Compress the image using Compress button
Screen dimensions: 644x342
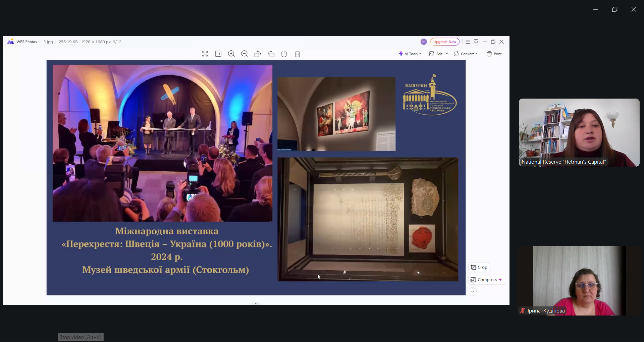point(486,280)
